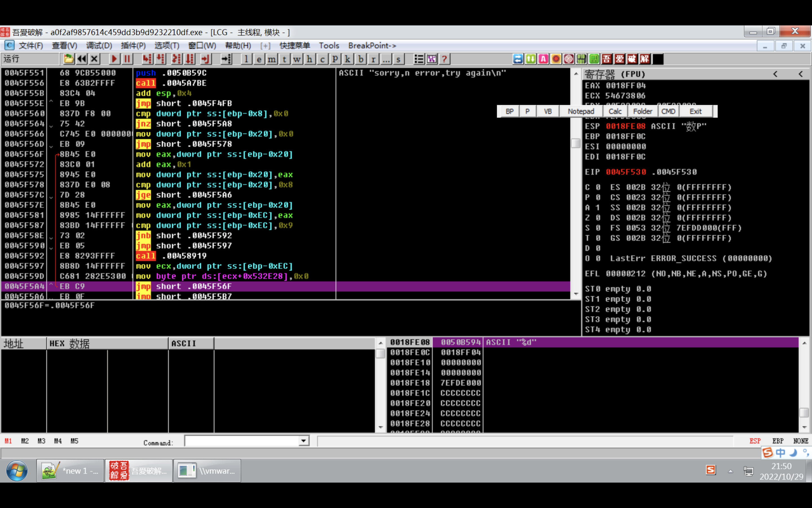Open the Log window with 'l' button

246,59
